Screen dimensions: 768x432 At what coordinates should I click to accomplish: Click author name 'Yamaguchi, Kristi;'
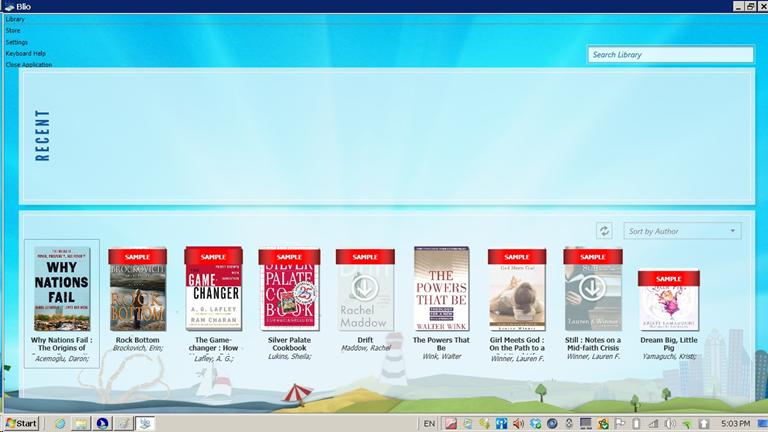(669, 357)
